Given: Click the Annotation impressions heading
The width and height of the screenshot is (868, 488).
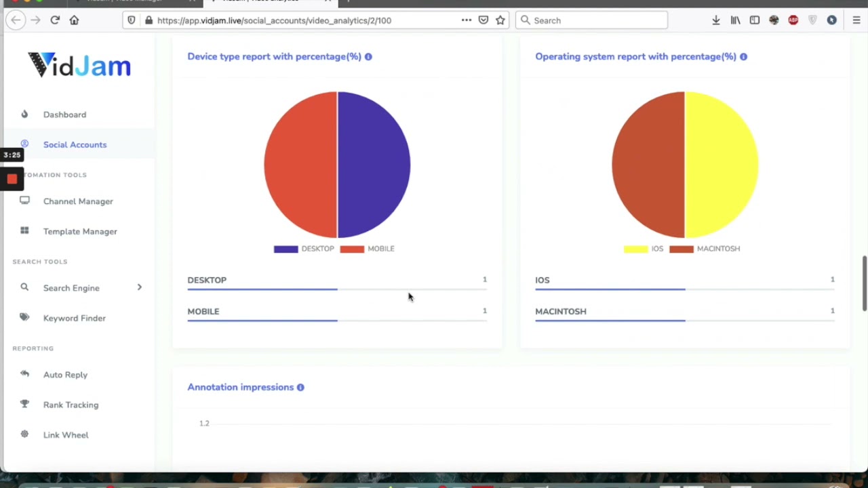Looking at the screenshot, I should point(241,388).
